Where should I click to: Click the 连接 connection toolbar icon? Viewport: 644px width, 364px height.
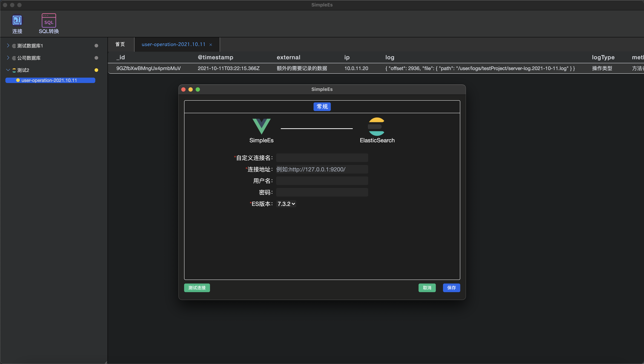pyautogui.click(x=17, y=20)
